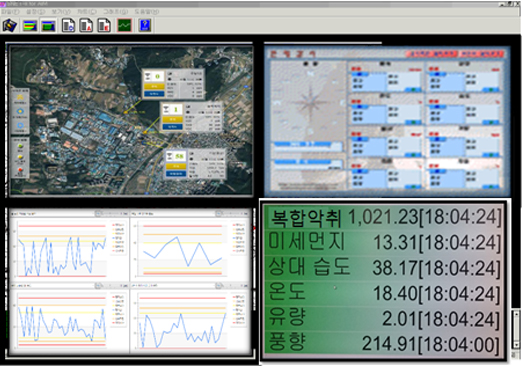The width and height of the screenshot is (523, 366).
Task: Click the compass rose in weather panel
Action: pyautogui.click(x=310, y=101)
